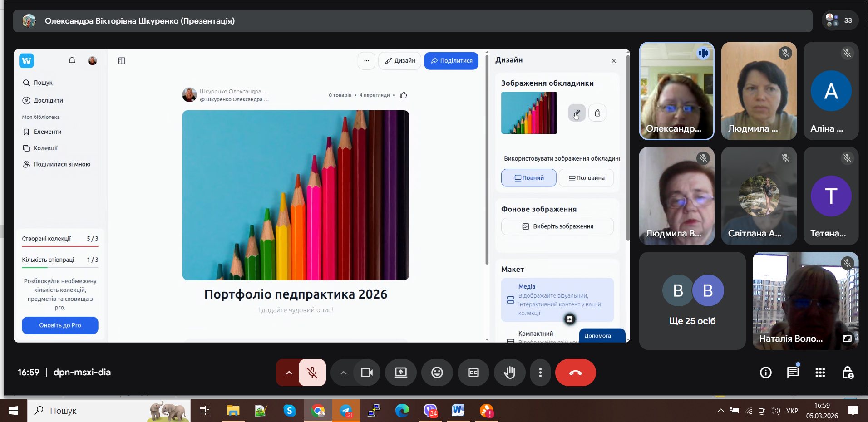
Task: Turn on closed captions
Action: [473, 373]
